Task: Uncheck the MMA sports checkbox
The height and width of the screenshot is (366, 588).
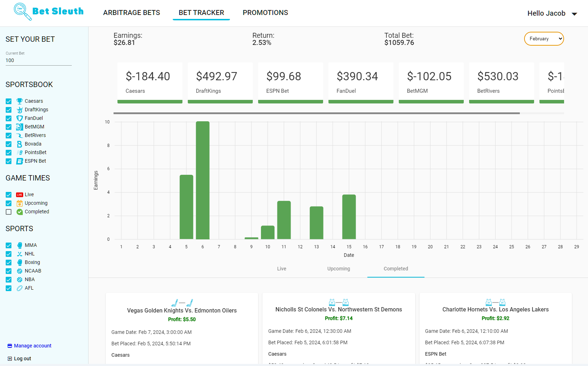Action: pos(9,245)
